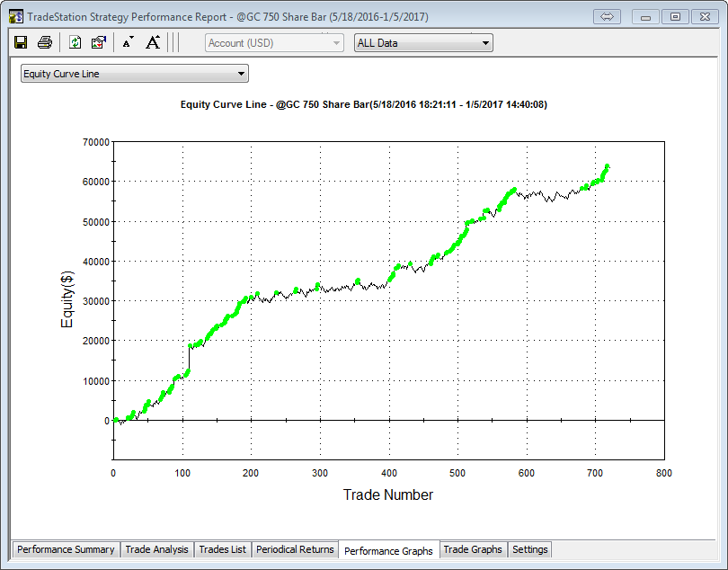This screenshot has height=570, width=728.
Task: Click the Save report icon
Action: [x=21, y=42]
